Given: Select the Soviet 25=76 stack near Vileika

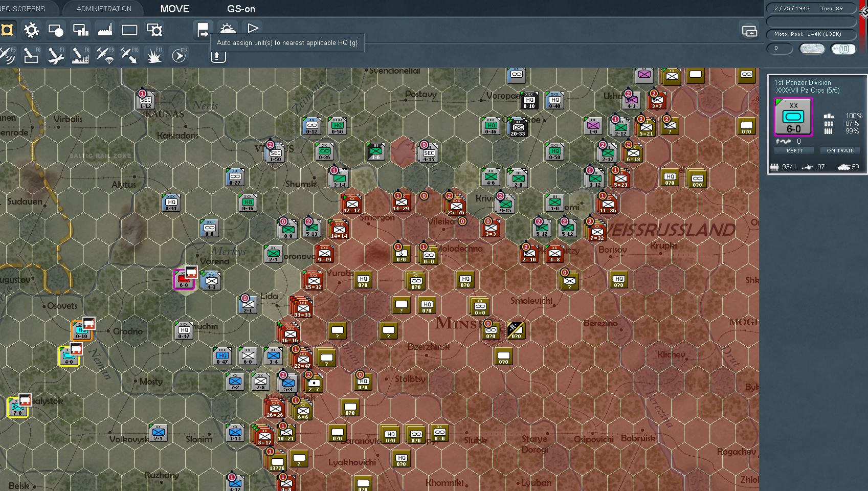Looking at the screenshot, I should click(455, 205).
